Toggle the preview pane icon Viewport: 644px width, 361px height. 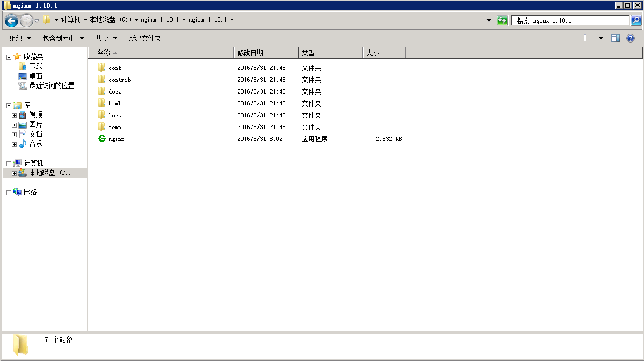pyautogui.click(x=616, y=38)
